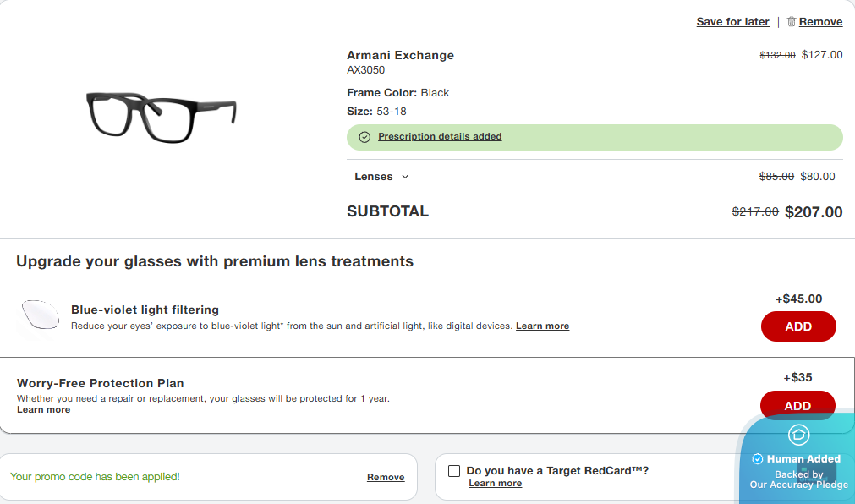
Task: Click the blue-violet lens icon
Action: (x=38, y=318)
